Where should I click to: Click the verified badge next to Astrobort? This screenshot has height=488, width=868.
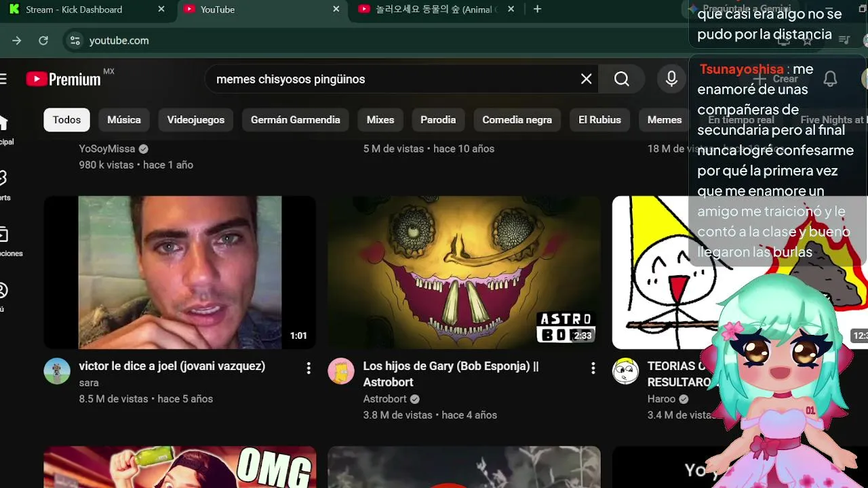414,399
